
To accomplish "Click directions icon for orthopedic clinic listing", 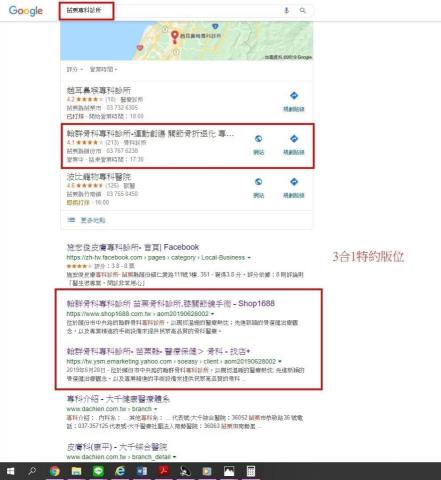I will click(294, 139).
